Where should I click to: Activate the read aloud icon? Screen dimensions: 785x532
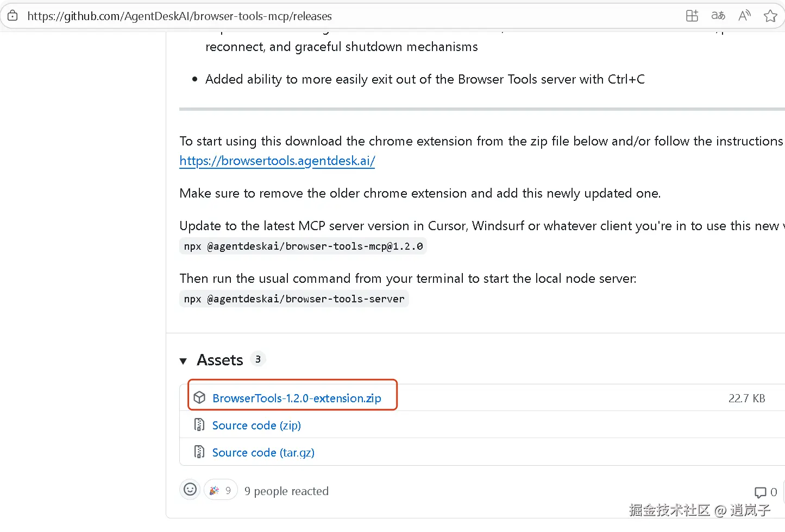click(744, 16)
